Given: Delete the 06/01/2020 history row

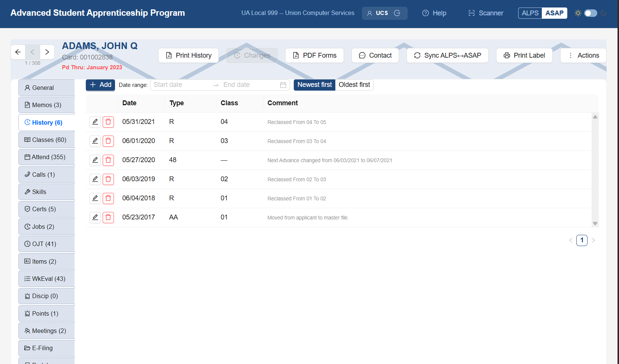Looking at the screenshot, I should (x=108, y=141).
